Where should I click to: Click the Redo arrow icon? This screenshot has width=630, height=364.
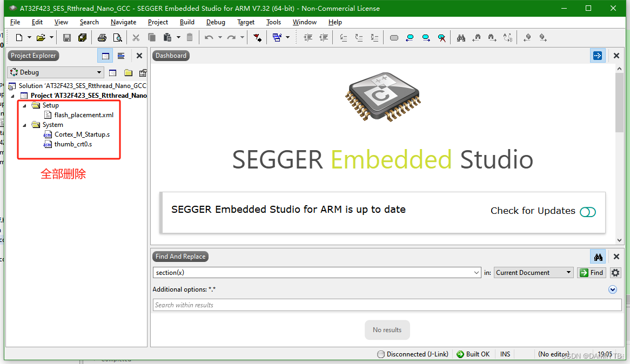point(231,38)
